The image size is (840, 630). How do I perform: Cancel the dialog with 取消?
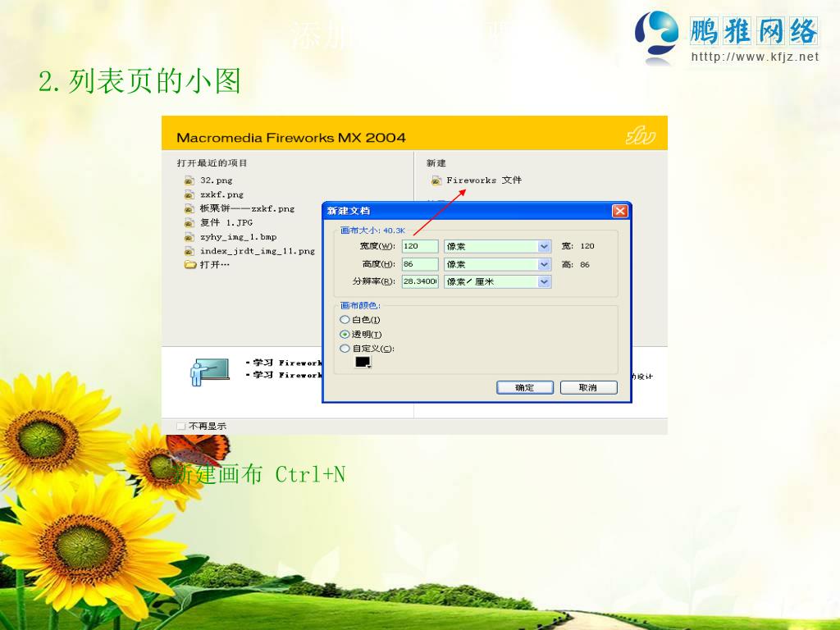click(589, 387)
